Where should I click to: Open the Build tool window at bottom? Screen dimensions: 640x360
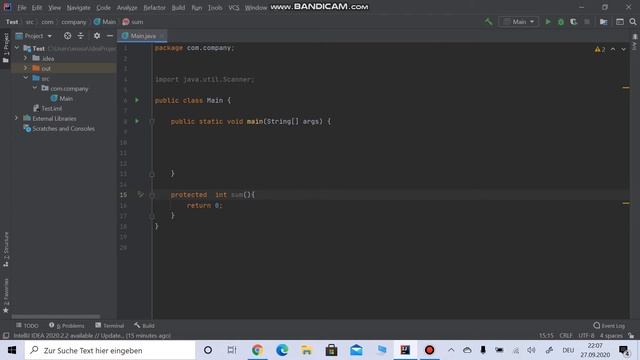[144, 325]
